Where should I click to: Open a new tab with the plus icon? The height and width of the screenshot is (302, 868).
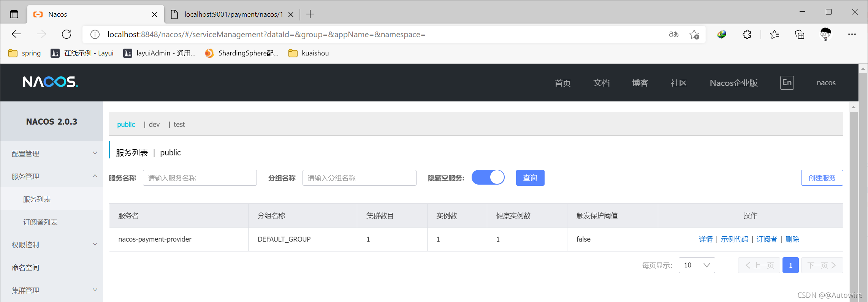click(x=310, y=14)
